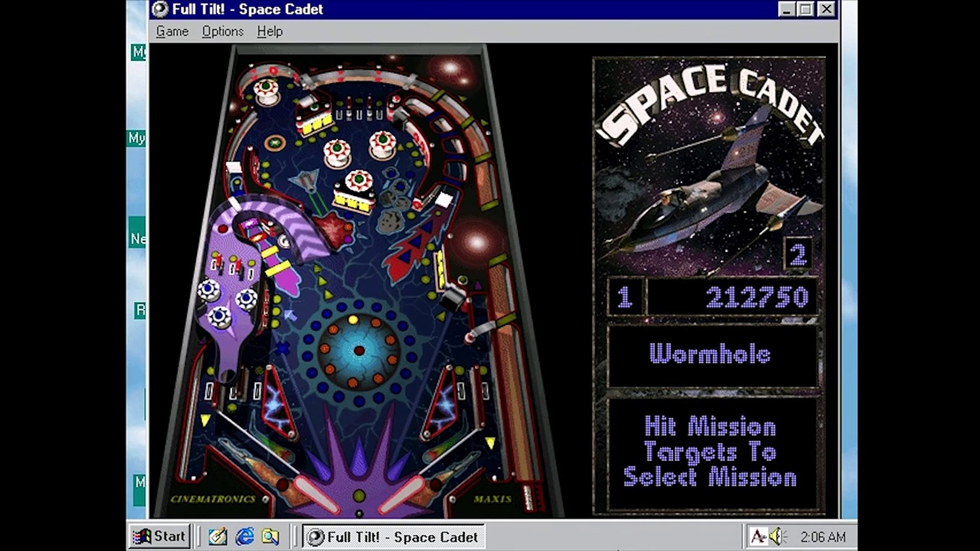Click the red 'A' system tray icon
Image resolution: width=980 pixels, height=551 pixels.
(758, 536)
